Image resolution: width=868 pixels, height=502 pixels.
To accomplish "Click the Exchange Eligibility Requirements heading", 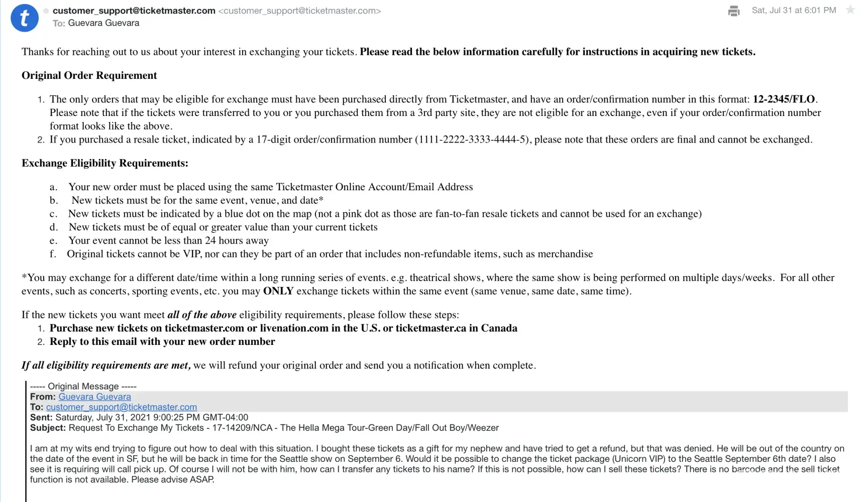I will (105, 163).
